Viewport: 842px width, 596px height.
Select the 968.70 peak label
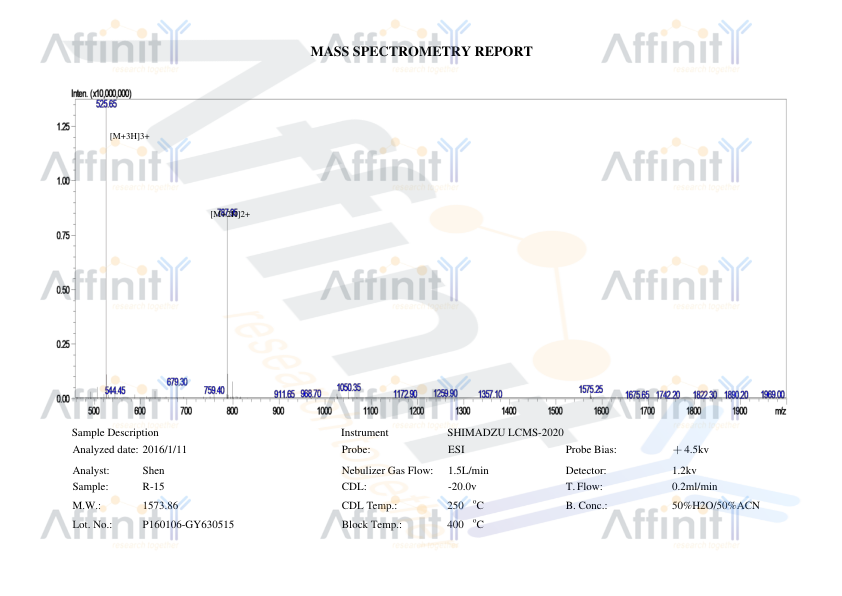[310, 394]
